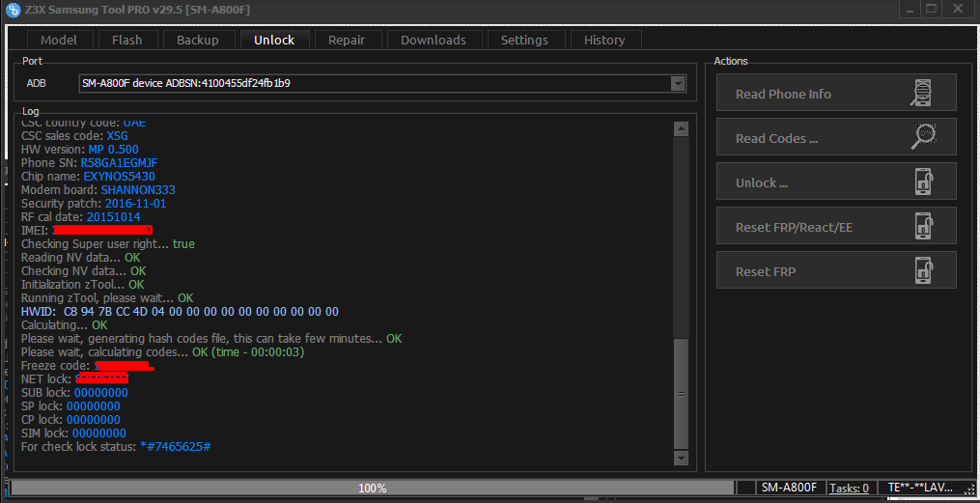Switch to the Flash tab
The height and width of the screenshot is (503, 980).
[126, 40]
